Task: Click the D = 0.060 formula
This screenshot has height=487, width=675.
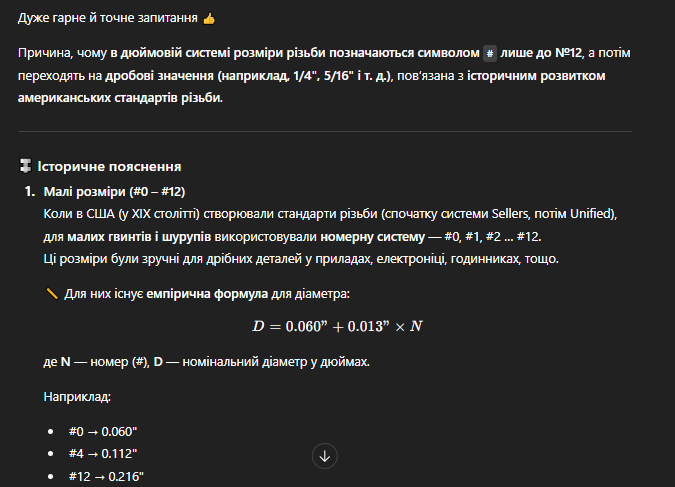Action: click(338, 326)
